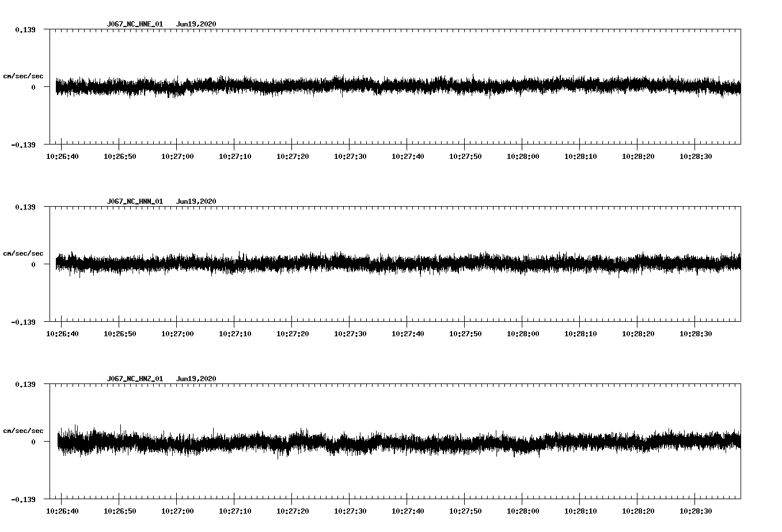
Task: Click 10:27:50 time label under HNZ plot
Action: 465,511
